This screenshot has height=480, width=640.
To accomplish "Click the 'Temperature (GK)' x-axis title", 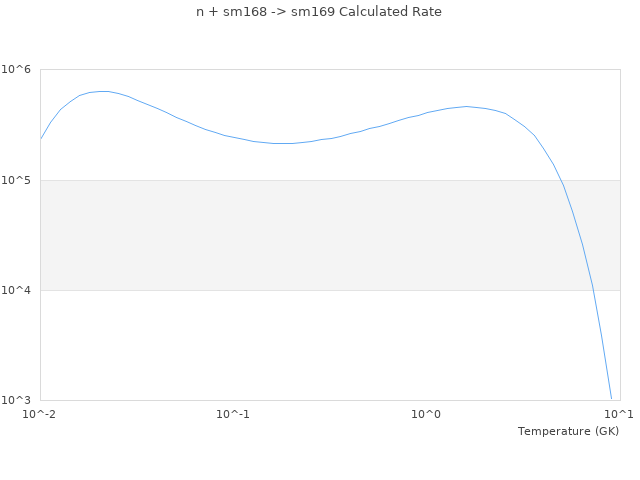I will [x=568, y=431].
